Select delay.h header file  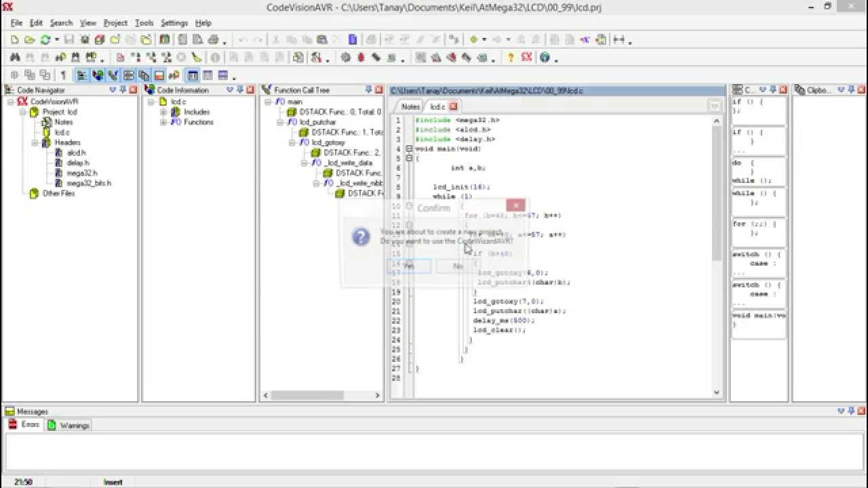(77, 163)
